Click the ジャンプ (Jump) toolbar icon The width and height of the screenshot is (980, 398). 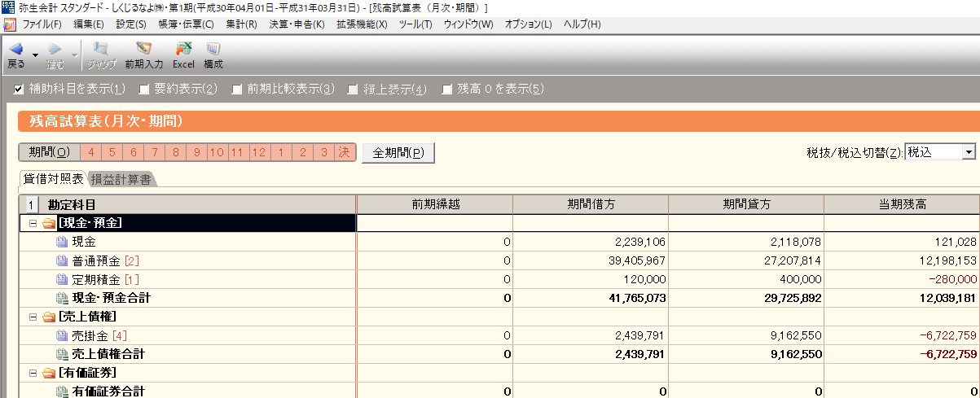click(x=102, y=50)
